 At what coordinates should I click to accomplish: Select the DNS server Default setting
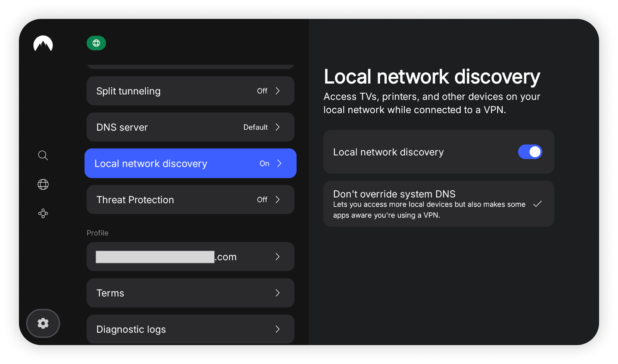(255, 127)
